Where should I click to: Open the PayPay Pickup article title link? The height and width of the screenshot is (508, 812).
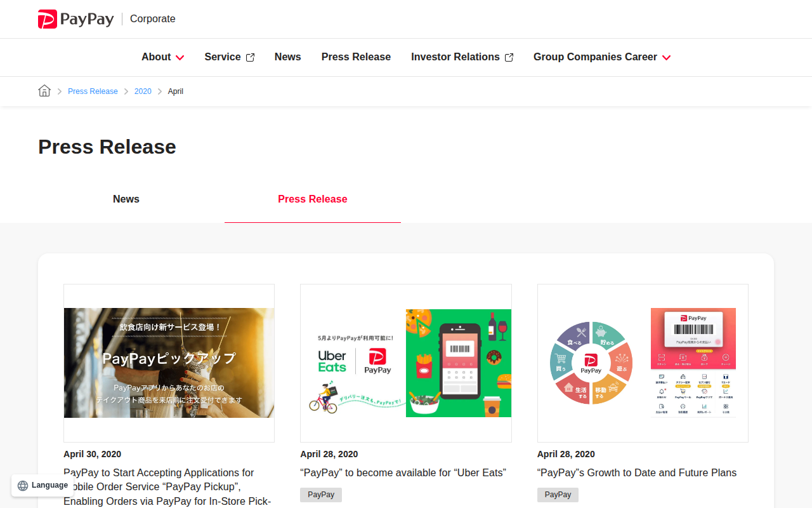[168, 487]
